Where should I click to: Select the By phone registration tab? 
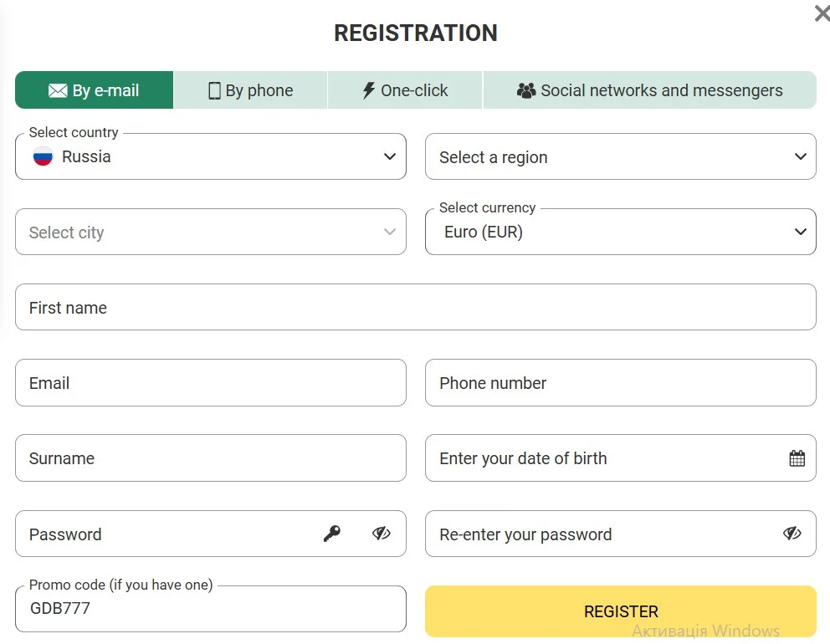click(250, 90)
